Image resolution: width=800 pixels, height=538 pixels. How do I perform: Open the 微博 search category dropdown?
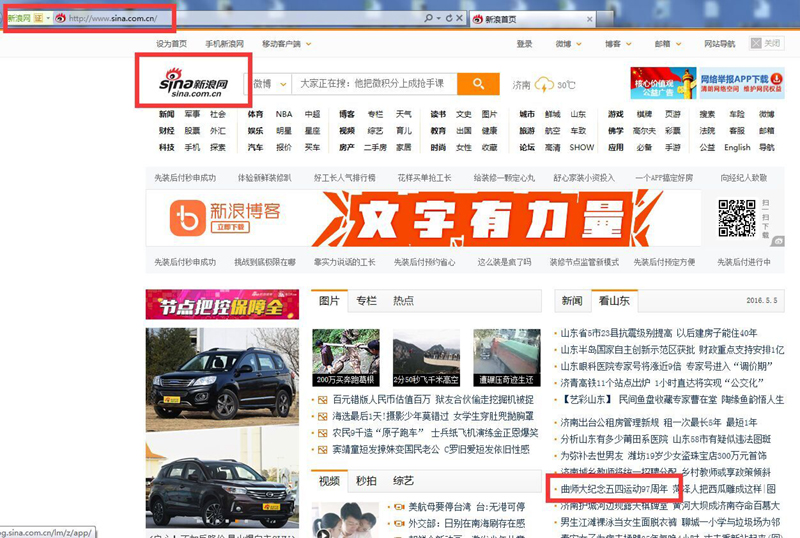click(x=268, y=85)
